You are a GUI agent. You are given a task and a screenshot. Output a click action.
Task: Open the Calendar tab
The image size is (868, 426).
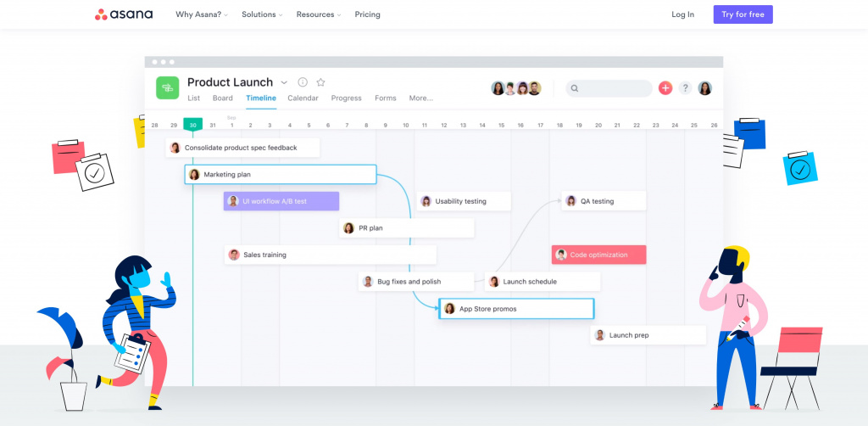pos(303,98)
